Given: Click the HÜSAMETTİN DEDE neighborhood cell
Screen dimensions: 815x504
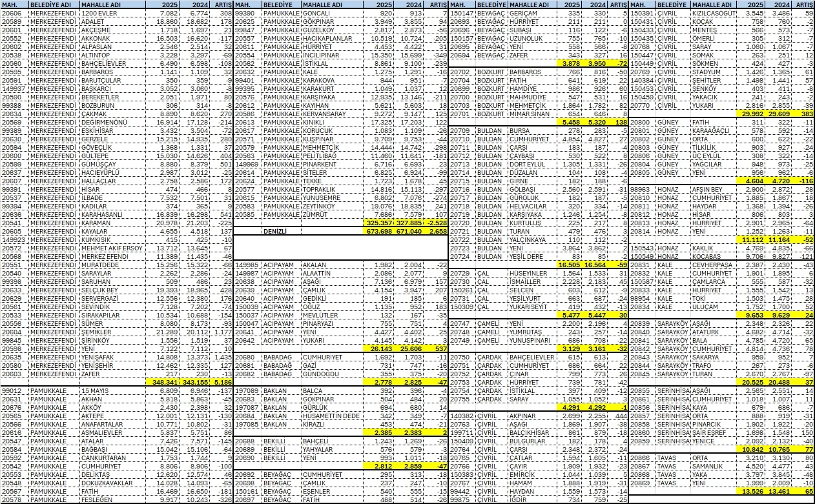Looking at the screenshot, I should [x=330, y=416].
